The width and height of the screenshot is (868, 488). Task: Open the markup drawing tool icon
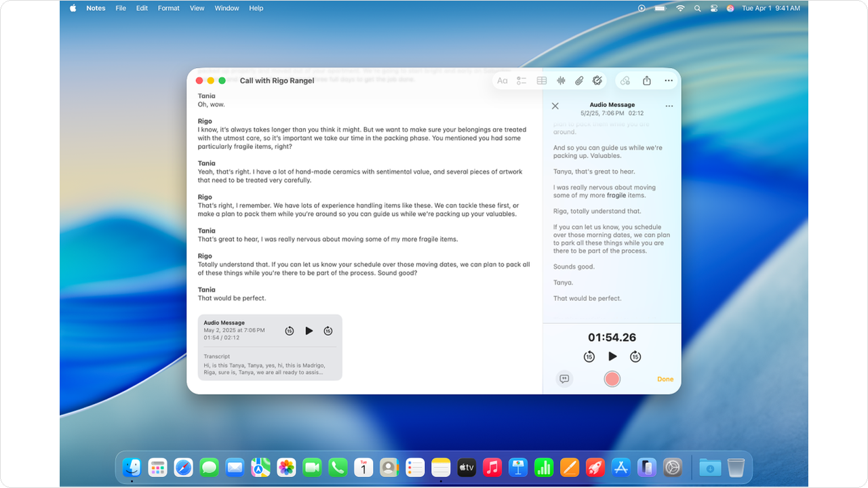[597, 81]
